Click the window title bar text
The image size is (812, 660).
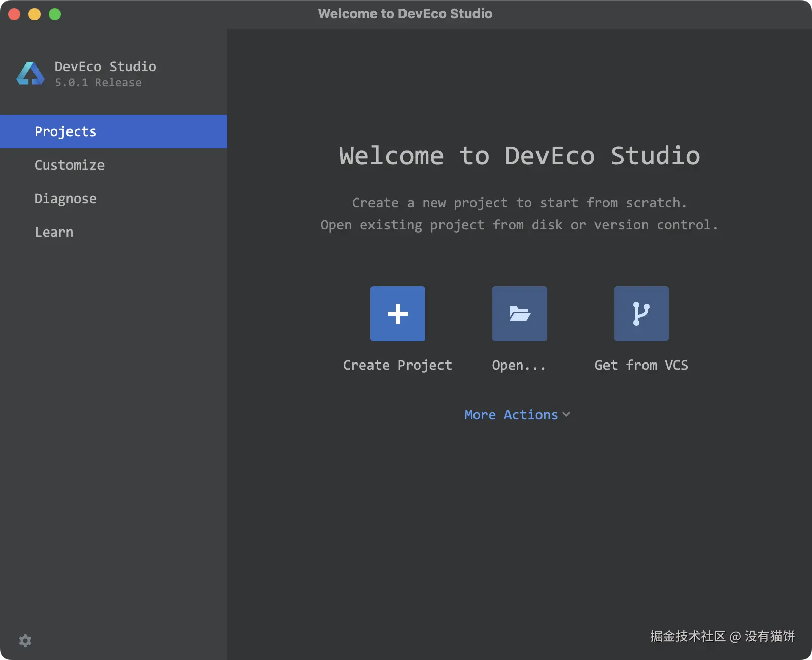click(x=405, y=14)
